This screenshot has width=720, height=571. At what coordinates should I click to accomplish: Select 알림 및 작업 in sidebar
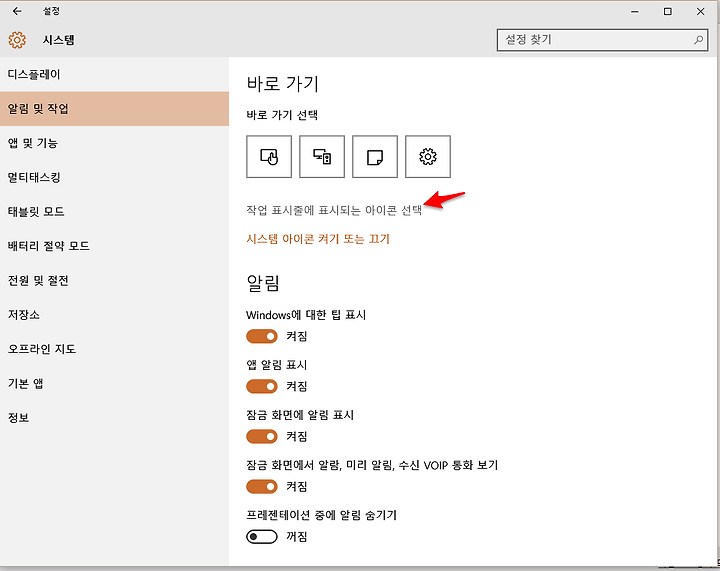[x=114, y=109]
